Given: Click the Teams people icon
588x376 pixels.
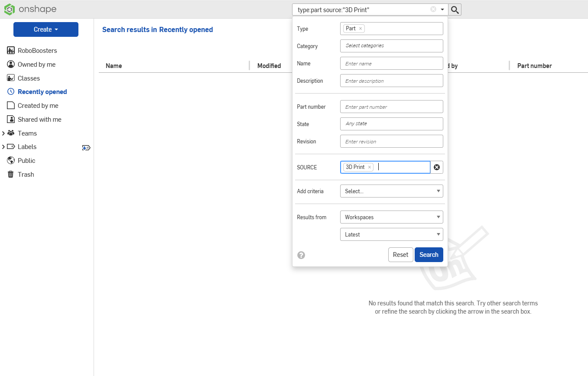Looking at the screenshot, I should (11, 133).
